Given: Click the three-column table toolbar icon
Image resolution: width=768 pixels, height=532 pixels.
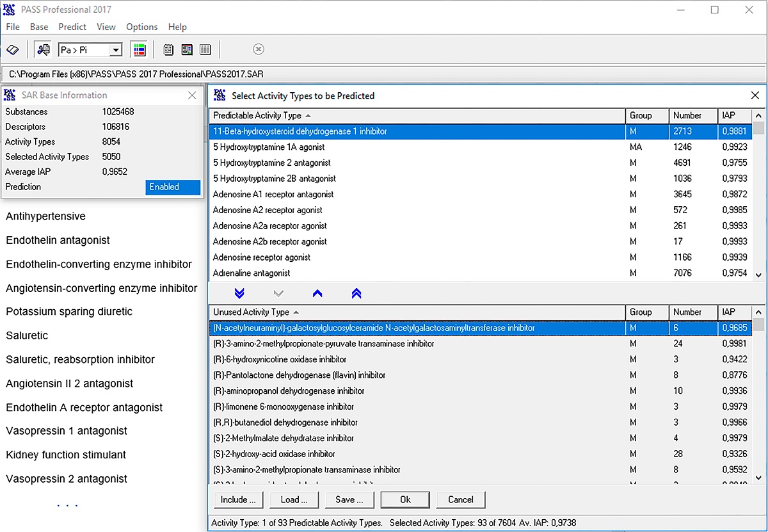Looking at the screenshot, I should (x=205, y=49).
